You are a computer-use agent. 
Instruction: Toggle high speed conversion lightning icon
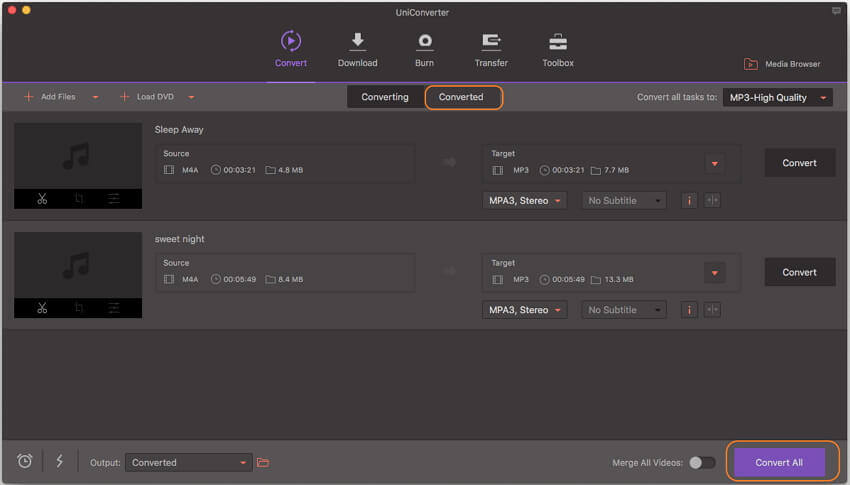[60, 461]
